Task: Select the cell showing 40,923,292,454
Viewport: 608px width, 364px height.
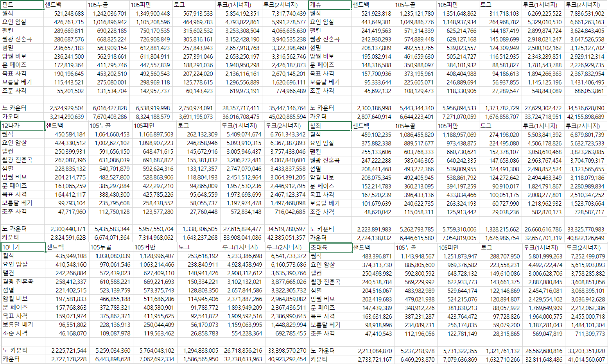Action: click(287, 359)
